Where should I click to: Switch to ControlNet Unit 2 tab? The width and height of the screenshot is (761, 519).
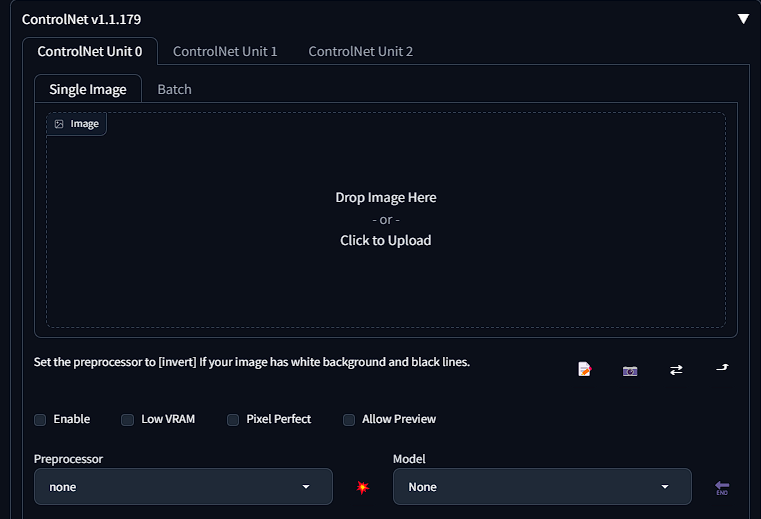click(x=361, y=51)
